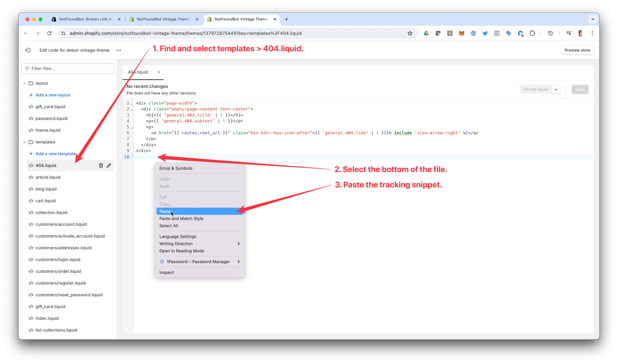The image size is (618, 364).
Task: Collapse the layout folder
Action: (25, 83)
